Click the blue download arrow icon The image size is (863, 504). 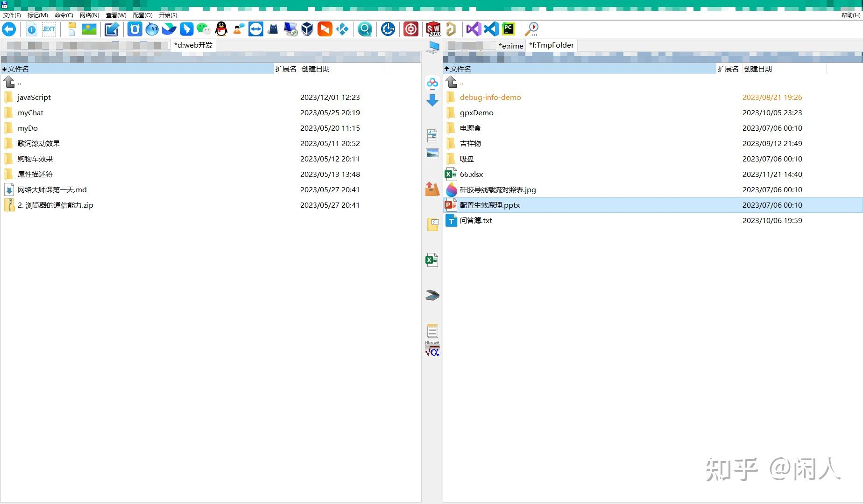(432, 100)
